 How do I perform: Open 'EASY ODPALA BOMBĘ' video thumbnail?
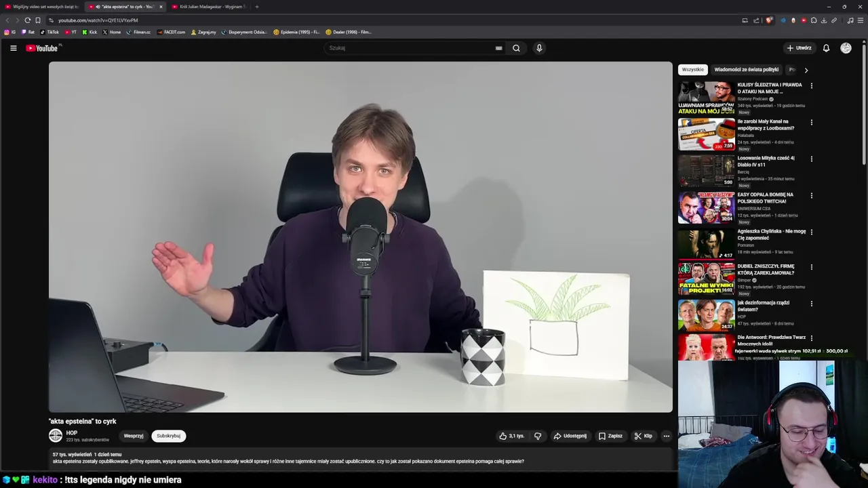(x=707, y=207)
